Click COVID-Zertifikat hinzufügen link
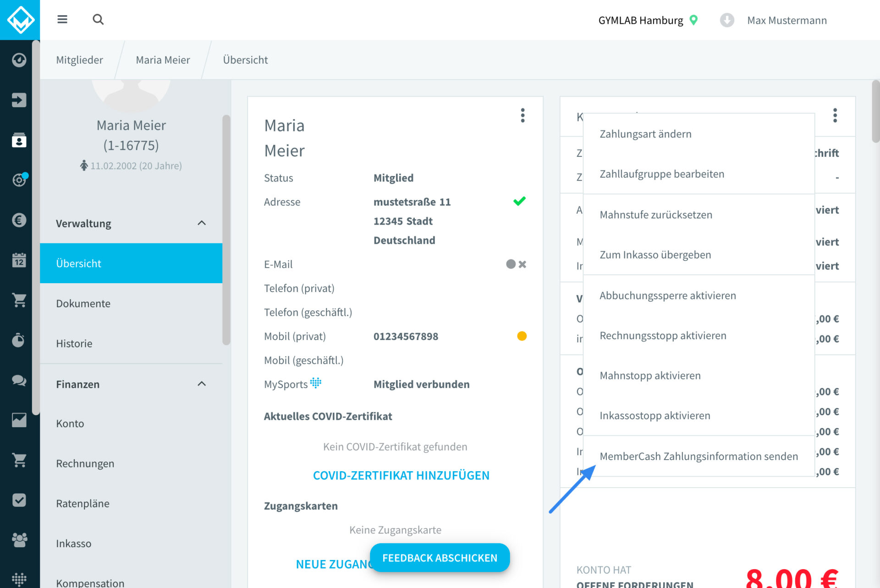Viewport: 880px width, 588px height. (x=401, y=475)
